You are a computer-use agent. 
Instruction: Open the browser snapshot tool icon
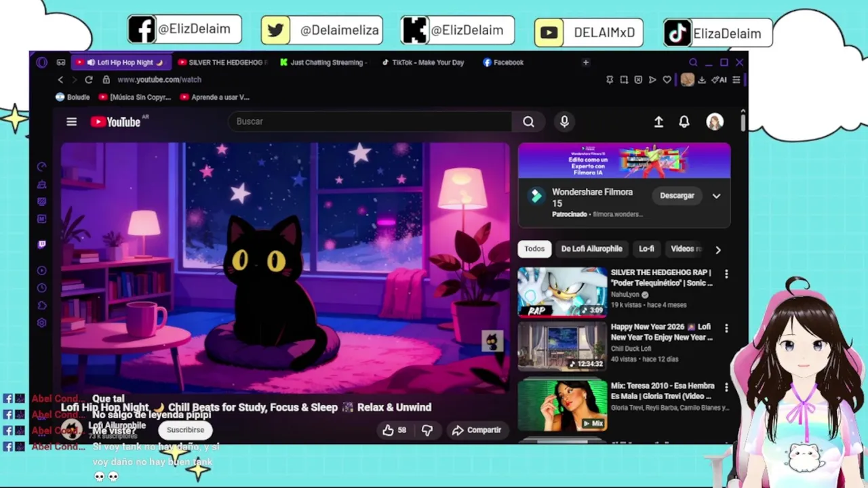click(624, 80)
